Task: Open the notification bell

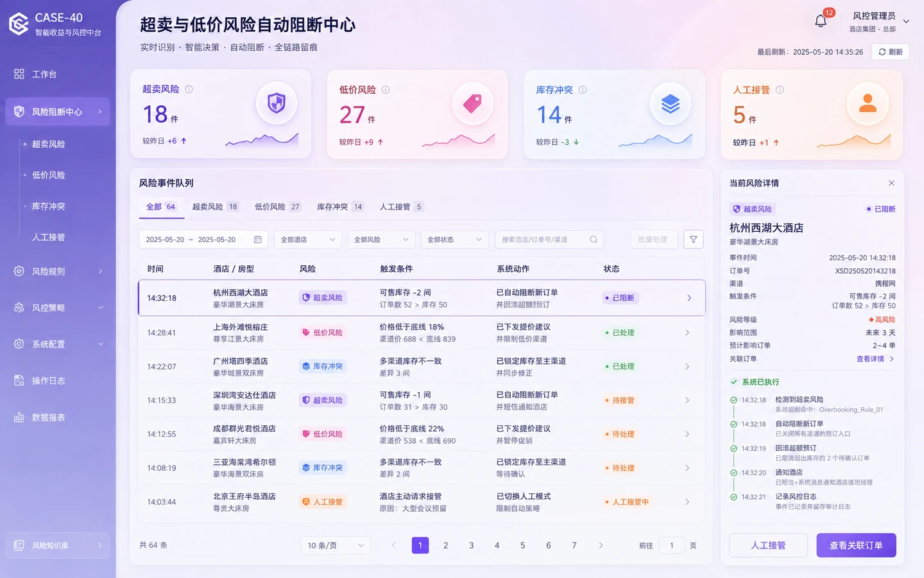Action: pyautogui.click(x=821, y=21)
